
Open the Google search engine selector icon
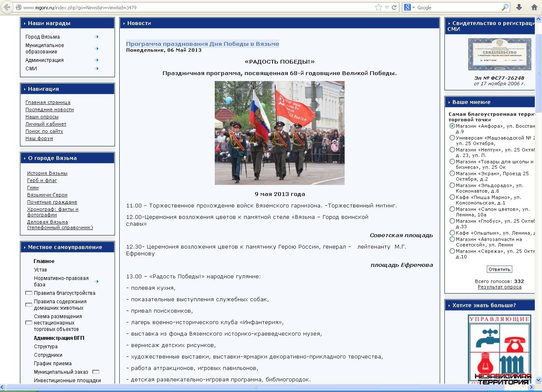pos(409,7)
